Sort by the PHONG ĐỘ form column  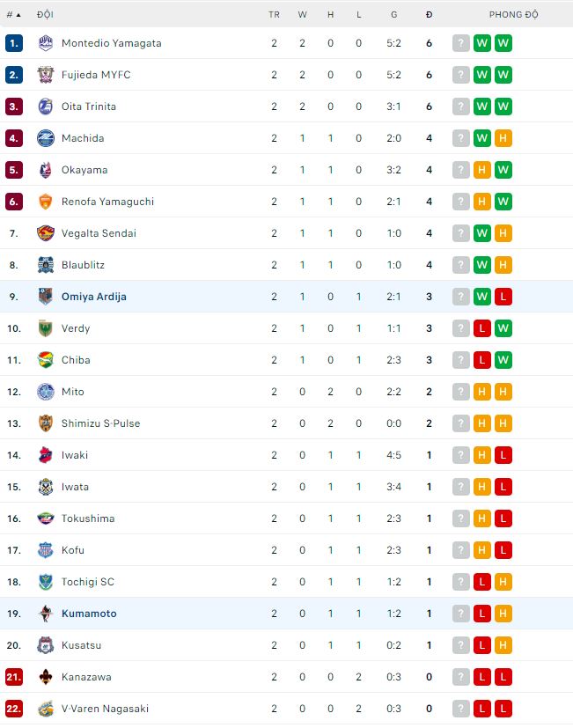coord(513,15)
